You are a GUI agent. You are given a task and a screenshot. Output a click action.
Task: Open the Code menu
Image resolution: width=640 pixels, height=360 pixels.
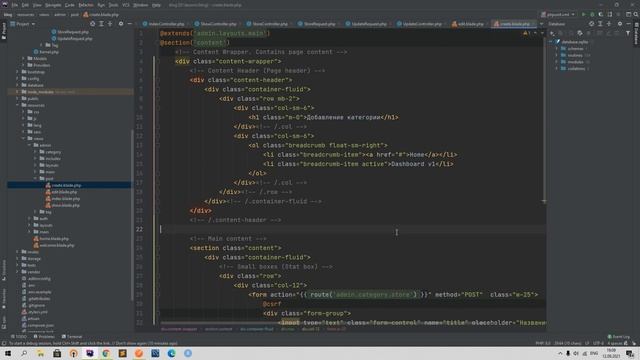pyautogui.click(x=70, y=5)
